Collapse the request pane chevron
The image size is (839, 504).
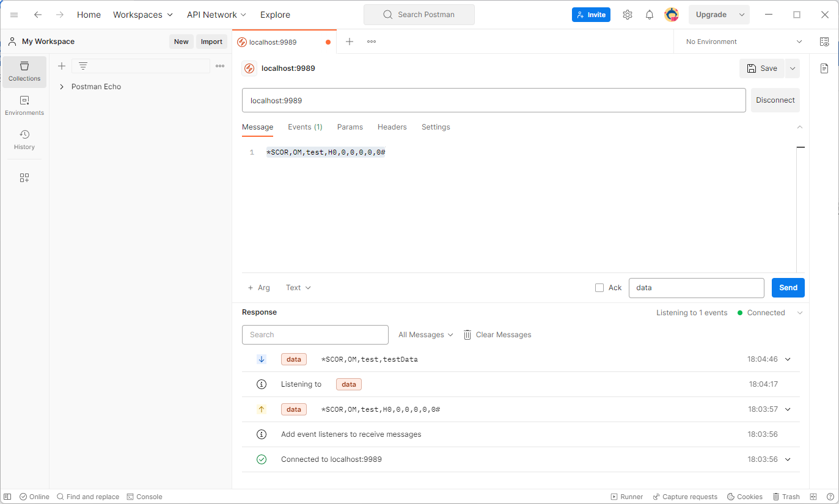coord(800,127)
